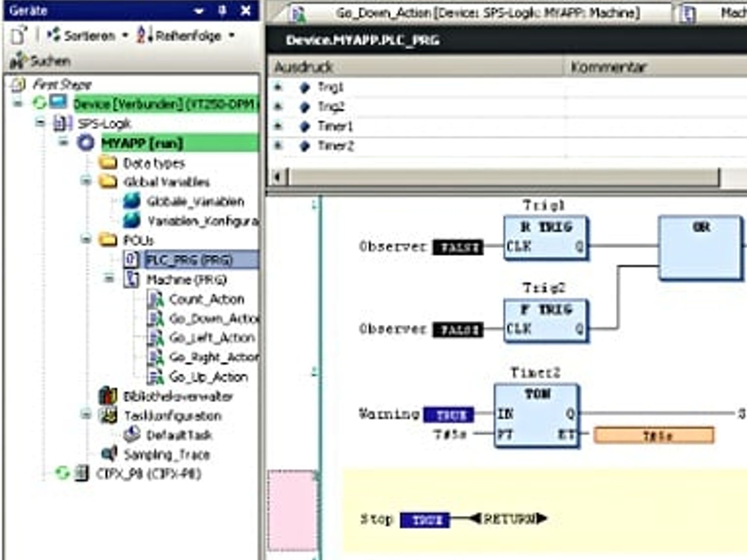The width and height of the screenshot is (747, 560).
Task: Click the SPS-Logik icon
Action: (x=62, y=123)
